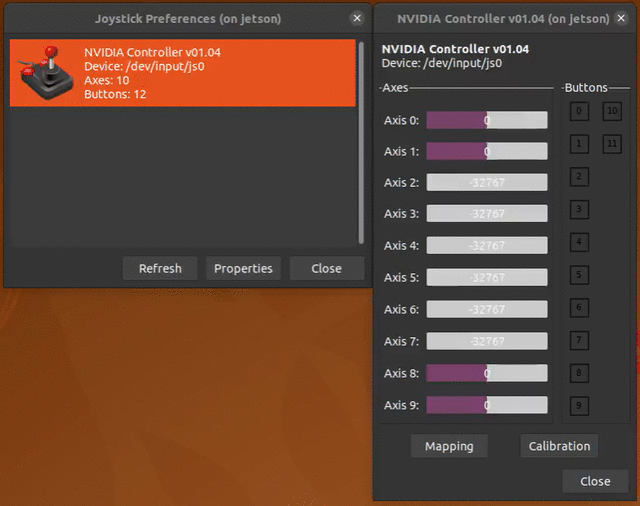Screen dimensions: 640x506
Task: Click button indicator 1
Action: point(579,144)
